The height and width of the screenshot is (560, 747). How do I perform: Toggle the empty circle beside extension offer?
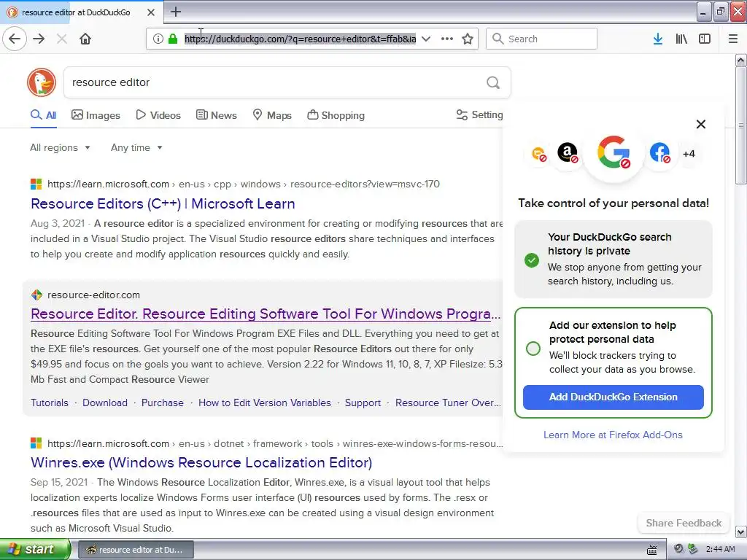(x=533, y=348)
